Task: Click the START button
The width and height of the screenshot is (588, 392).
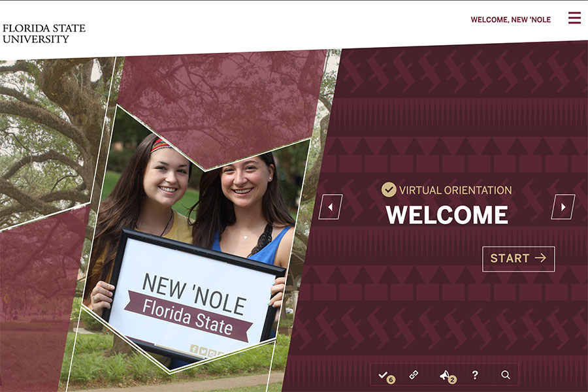Action: point(518,259)
